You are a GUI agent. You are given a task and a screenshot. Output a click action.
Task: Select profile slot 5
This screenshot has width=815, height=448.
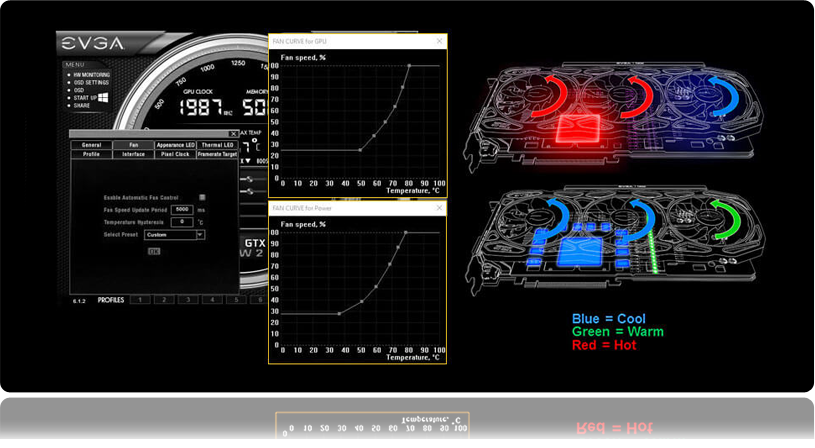coord(236,300)
